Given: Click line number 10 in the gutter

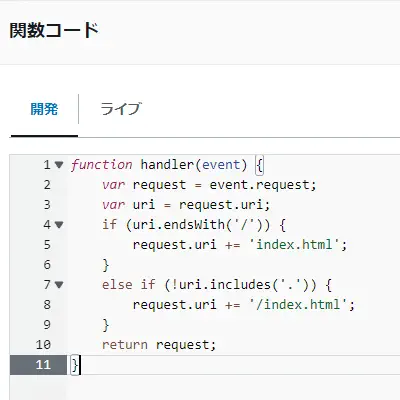Looking at the screenshot, I should pyautogui.click(x=43, y=345).
